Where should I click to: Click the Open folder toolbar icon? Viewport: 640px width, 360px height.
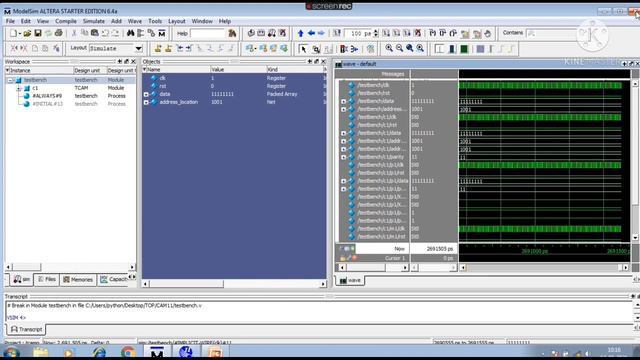click(x=27, y=33)
